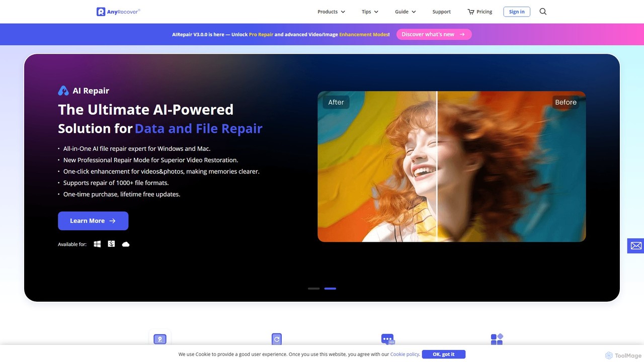Open the search magnifier icon
The image size is (644, 362).
pyautogui.click(x=543, y=12)
